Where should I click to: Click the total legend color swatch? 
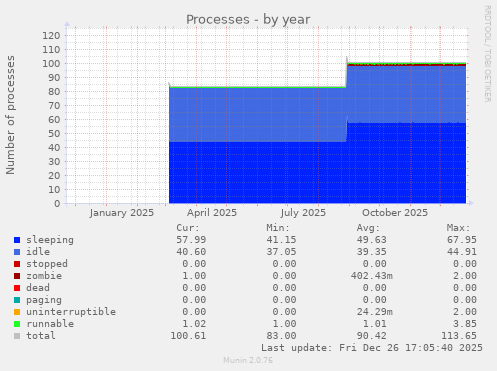click(x=17, y=336)
